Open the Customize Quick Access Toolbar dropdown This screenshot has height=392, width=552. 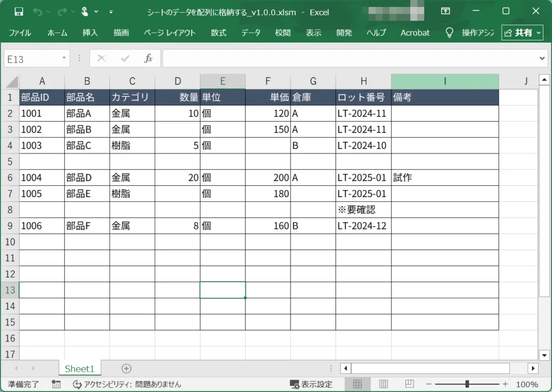[x=111, y=11]
